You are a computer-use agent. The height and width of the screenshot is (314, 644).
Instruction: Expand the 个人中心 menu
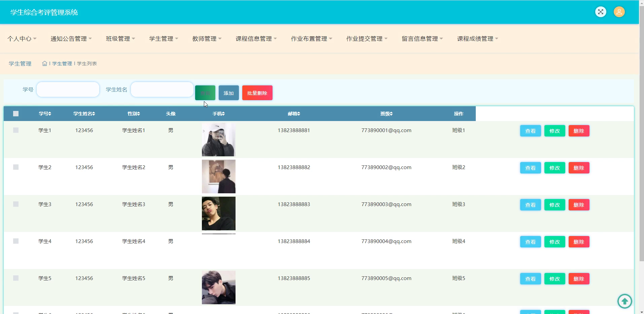pos(22,39)
